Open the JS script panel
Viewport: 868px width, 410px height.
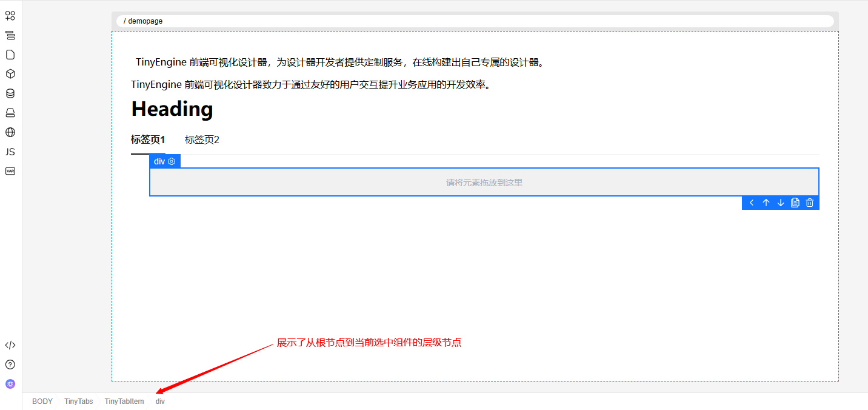pos(10,152)
